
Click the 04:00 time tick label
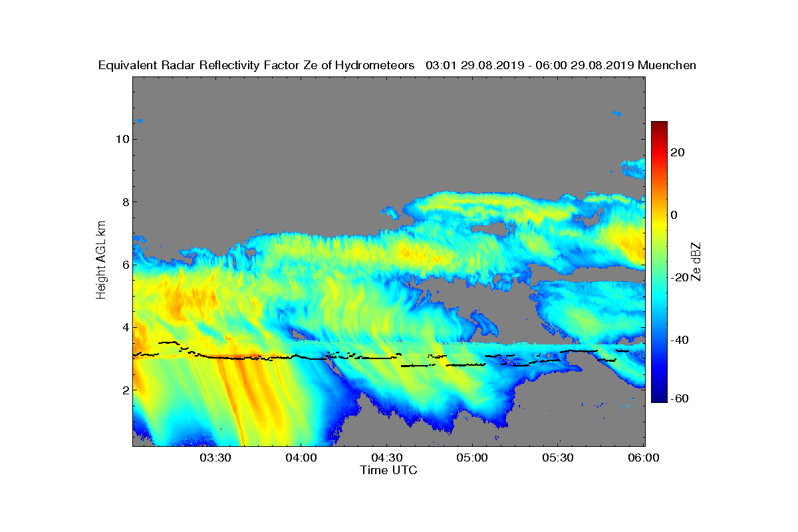[x=301, y=458]
